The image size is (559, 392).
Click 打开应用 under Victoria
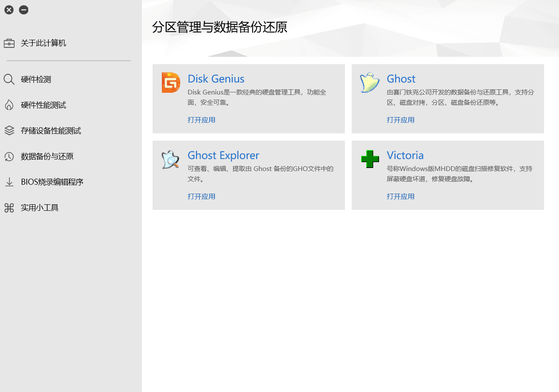click(x=400, y=196)
